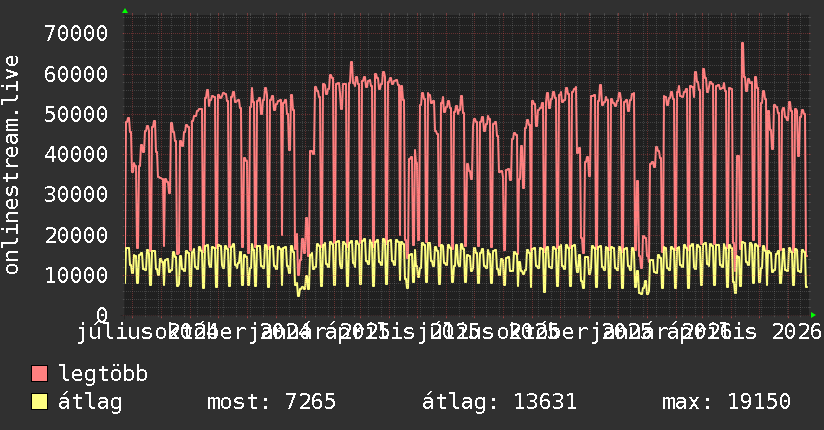Image resolution: width=824 pixels, height=430 pixels.
Task: Click the 50000 y-axis label
Action: coord(76,114)
